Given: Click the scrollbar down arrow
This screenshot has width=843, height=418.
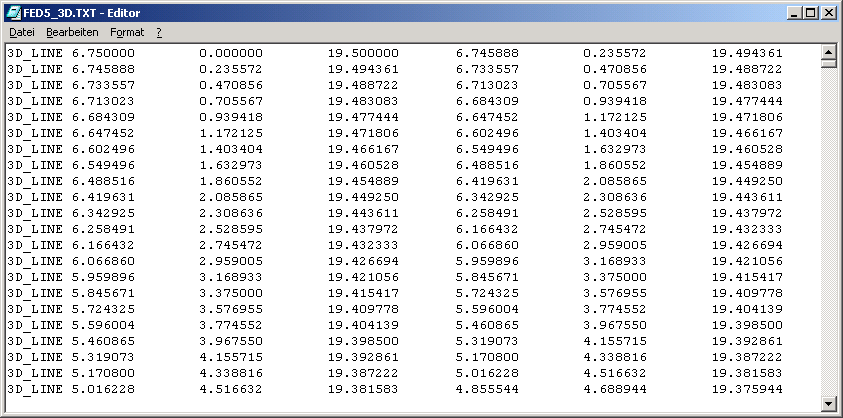Looking at the screenshot, I should [x=828, y=403].
